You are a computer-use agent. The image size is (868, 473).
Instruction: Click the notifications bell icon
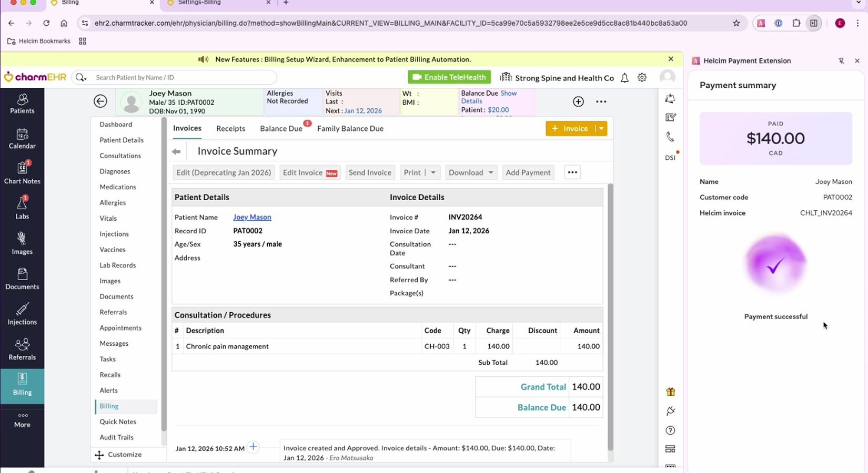624,78
